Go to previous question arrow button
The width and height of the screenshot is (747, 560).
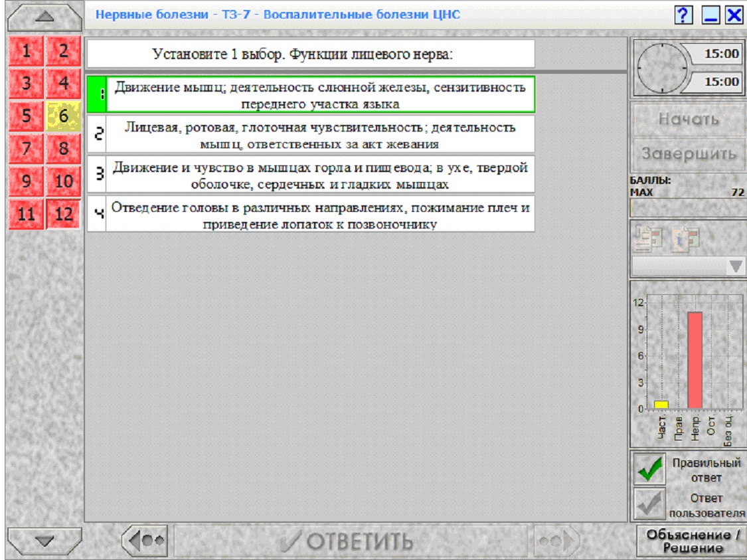145,540
